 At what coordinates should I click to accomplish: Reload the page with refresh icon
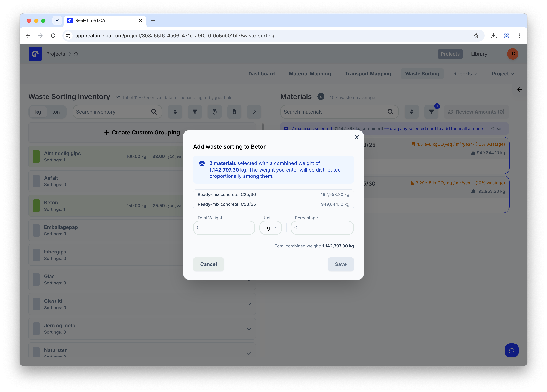pos(53,35)
